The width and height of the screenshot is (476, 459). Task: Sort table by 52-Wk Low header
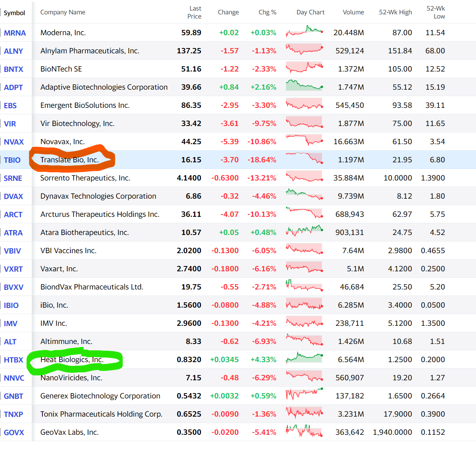(x=436, y=12)
